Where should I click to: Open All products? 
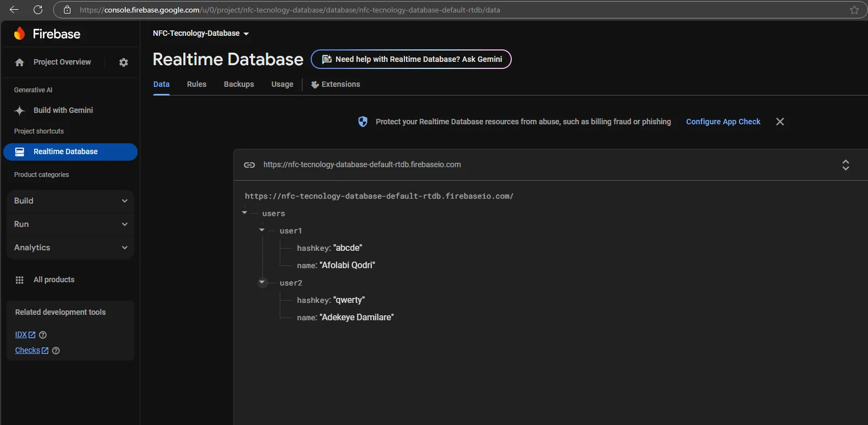point(54,280)
